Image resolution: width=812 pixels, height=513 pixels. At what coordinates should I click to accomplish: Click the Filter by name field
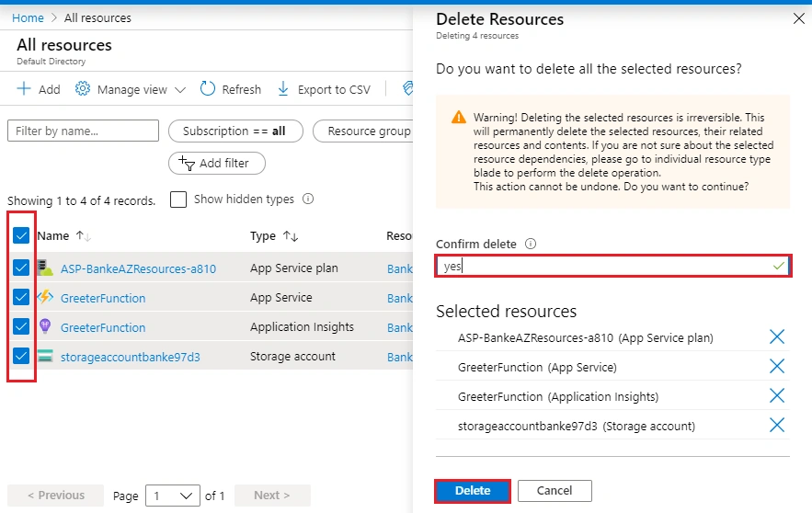(x=84, y=131)
